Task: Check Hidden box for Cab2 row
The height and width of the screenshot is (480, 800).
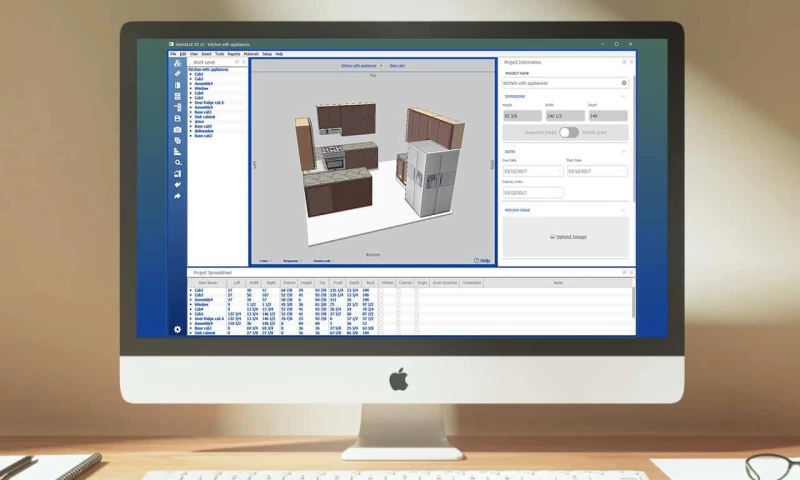Action: click(381, 290)
